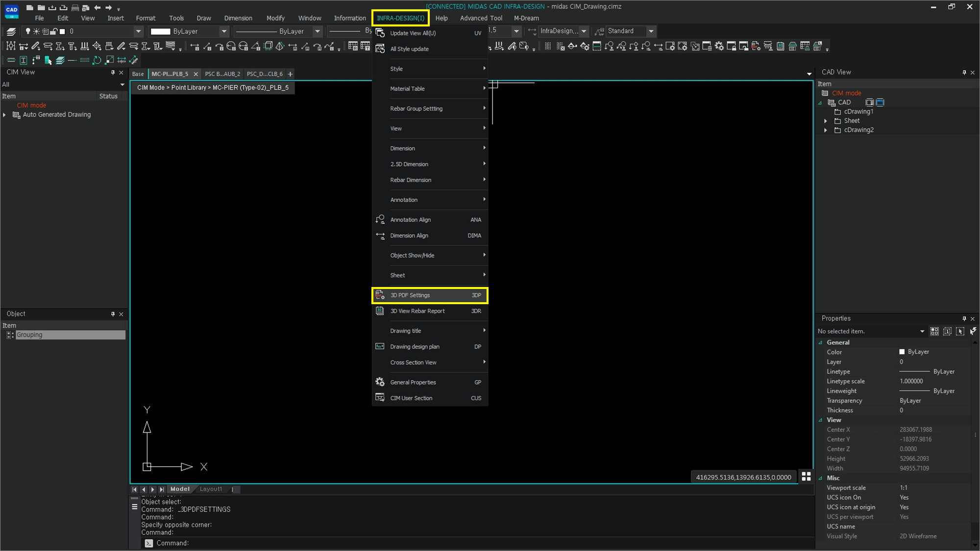Expand Auto Generated Drawing tree node

pos(4,115)
